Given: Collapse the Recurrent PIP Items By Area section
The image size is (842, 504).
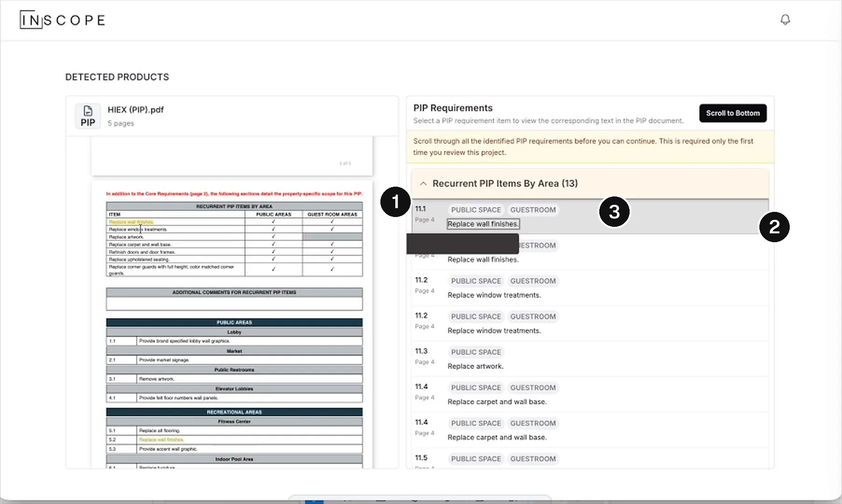Looking at the screenshot, I should tap(423, 184).
